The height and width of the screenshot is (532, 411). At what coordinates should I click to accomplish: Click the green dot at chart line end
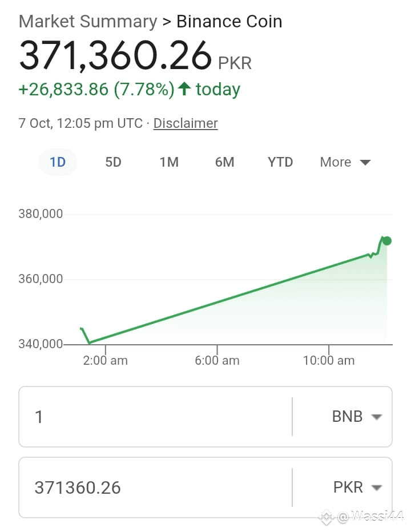[387, 241]
